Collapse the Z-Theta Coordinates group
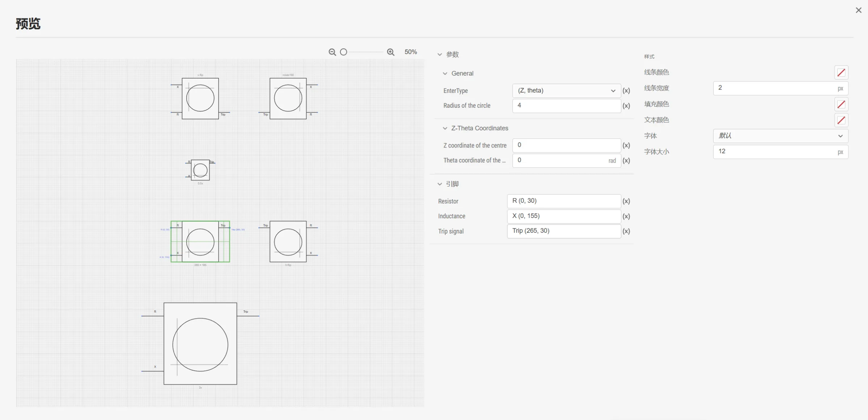Screen dimensions: 868x420 445,128
